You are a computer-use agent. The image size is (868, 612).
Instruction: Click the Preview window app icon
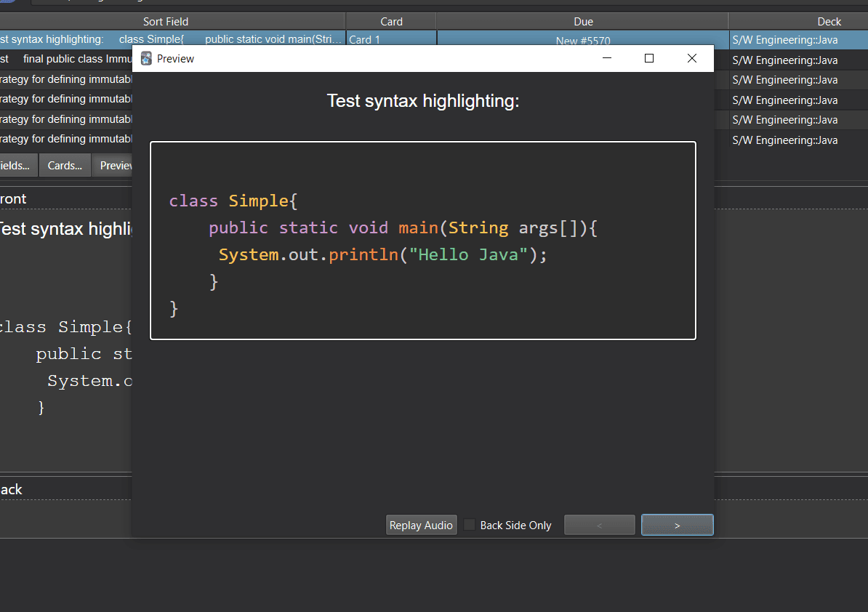146,59
